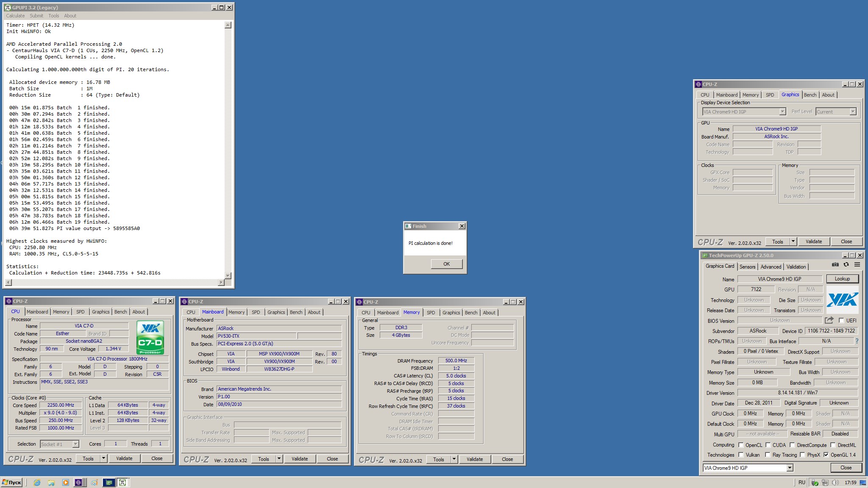Click the safely remove hardware tray icon

(x=815, y=482)
